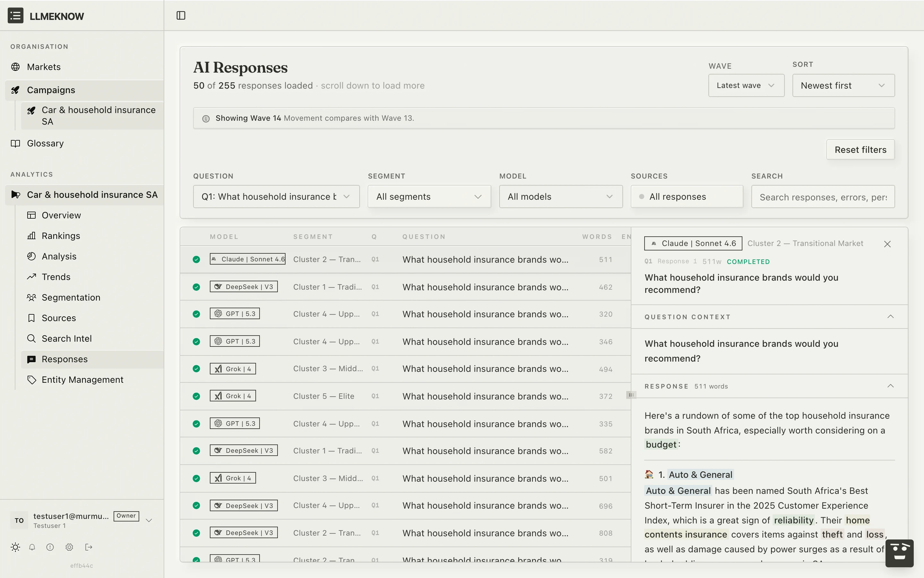The image size is (924, 578).
Task: Open notifications bell icon
Action: point(32,547)
